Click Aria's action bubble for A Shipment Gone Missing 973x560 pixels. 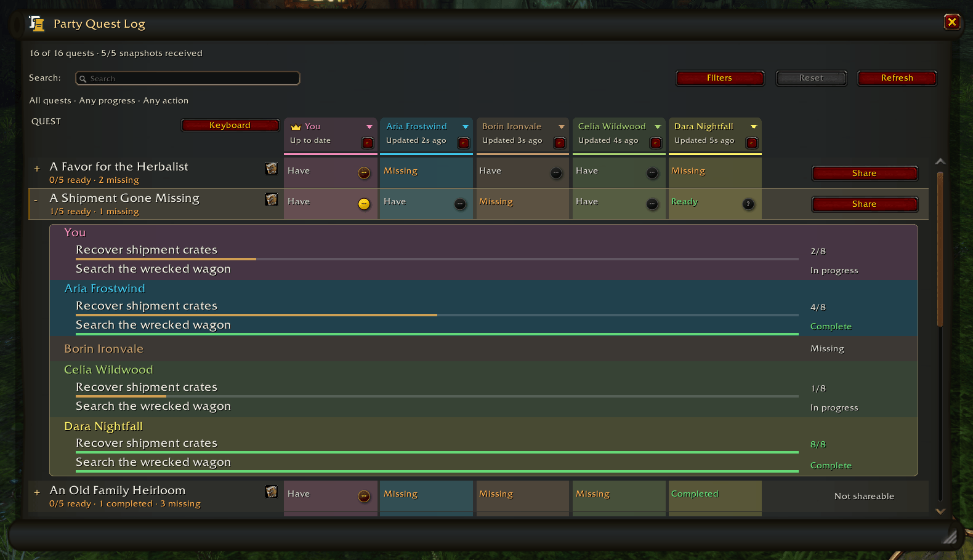(460, 204)
